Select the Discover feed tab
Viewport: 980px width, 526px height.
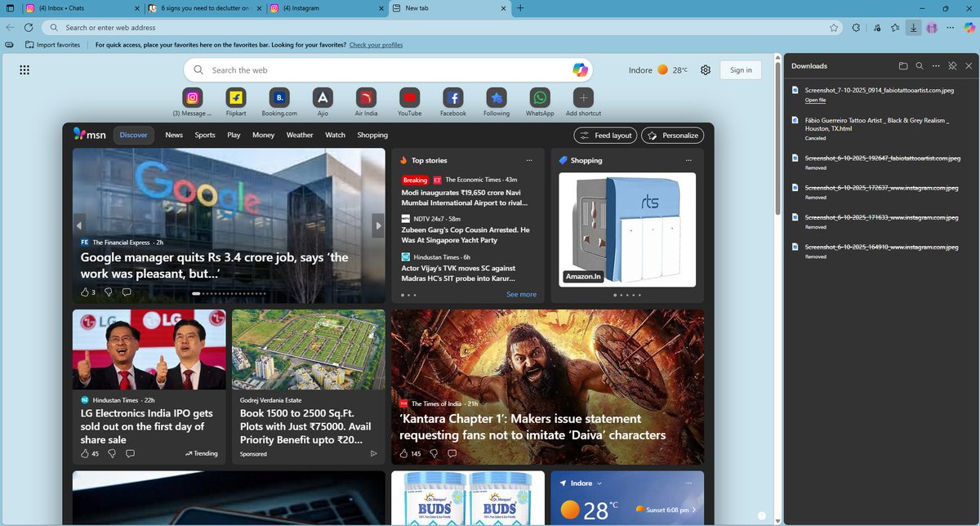134,135
